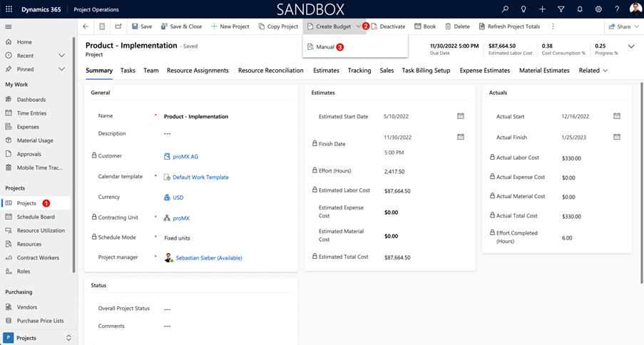The height and width of the screenshot is (345, 644).
Task: Click the Save & Close button
Action: (x=181, y=26)
